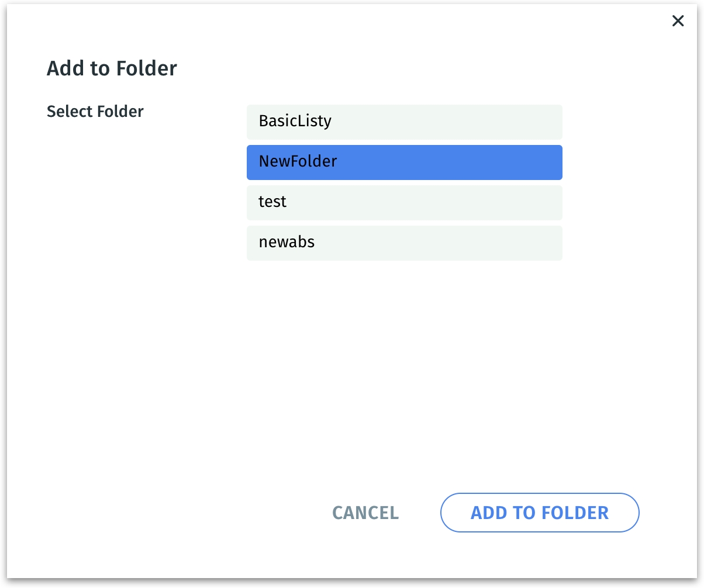Click the Add to Folder heading
The height and width of the screenshot is (588, 704).
(x=112, y=68)
